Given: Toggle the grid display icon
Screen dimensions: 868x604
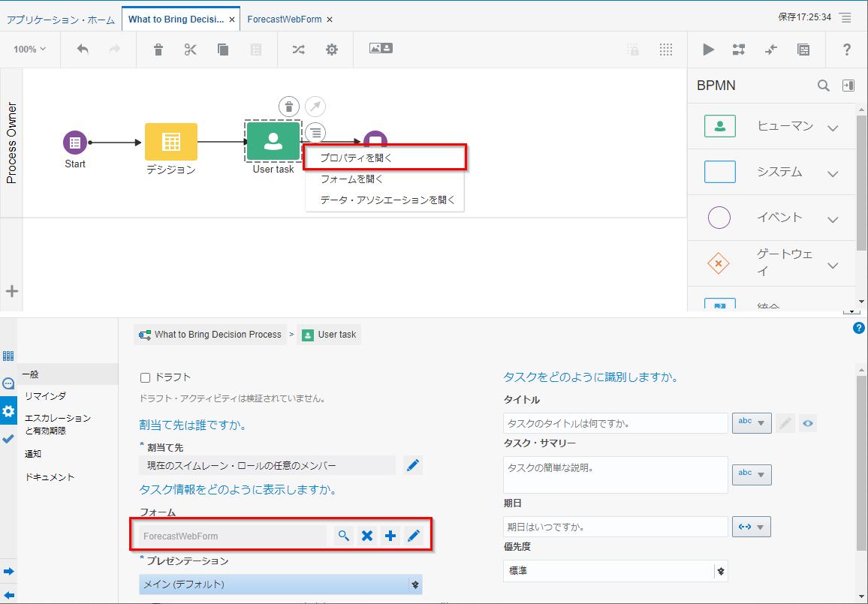Looking at the screenshot, I should click(x=665, y=50).
